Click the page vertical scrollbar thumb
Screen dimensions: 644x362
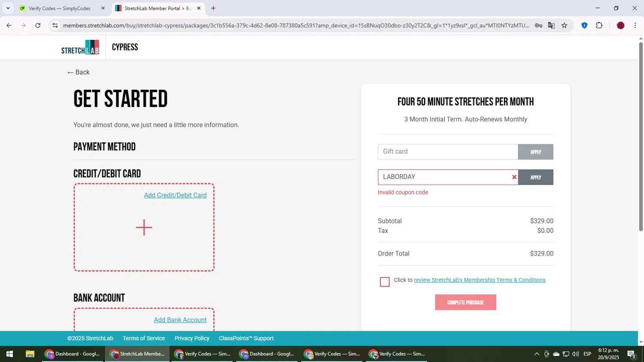(x=641, y=136)
